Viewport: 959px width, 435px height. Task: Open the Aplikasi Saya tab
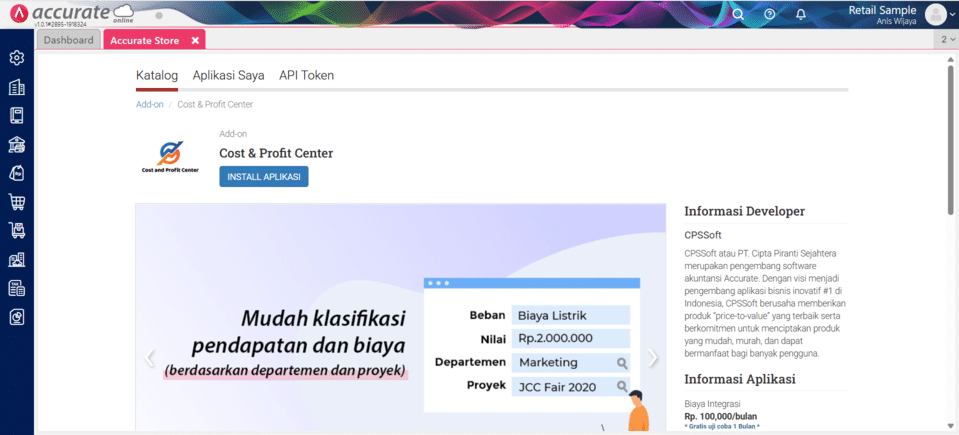tap(228, 76)
